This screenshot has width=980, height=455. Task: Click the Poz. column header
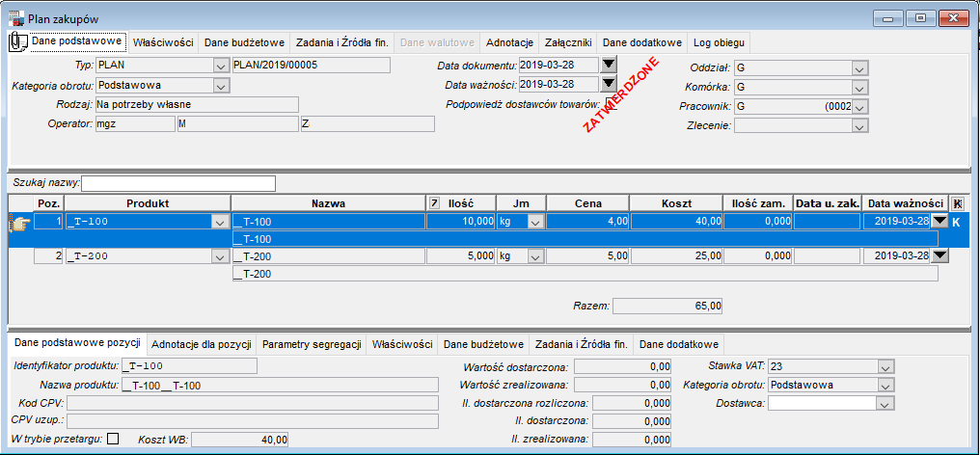pyautogui.click(x=48, y=203)
